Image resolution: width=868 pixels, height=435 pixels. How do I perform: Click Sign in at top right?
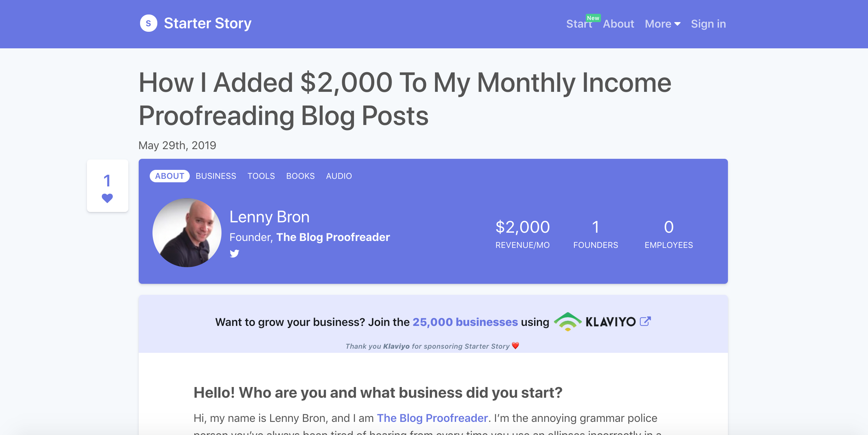[x=708, y=23]
